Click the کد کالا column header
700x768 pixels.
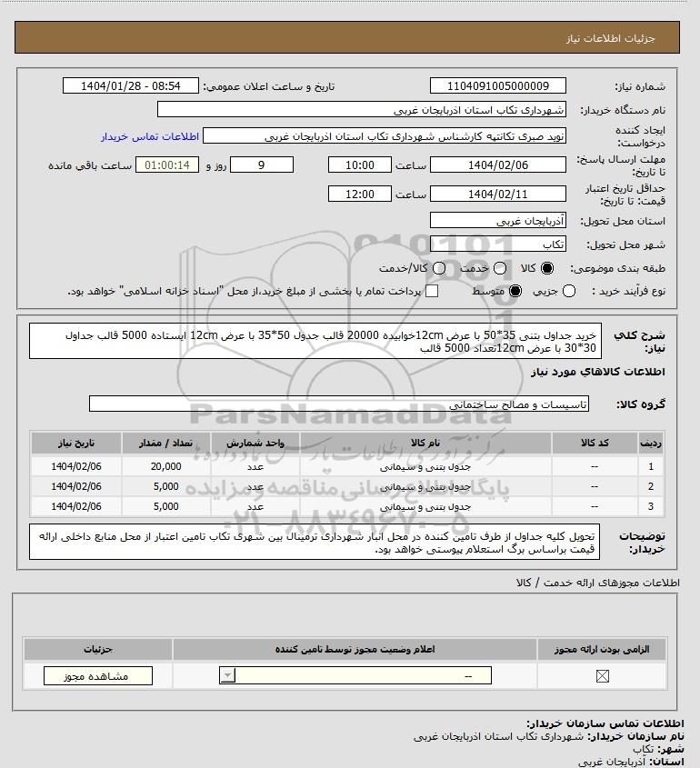point(595,443)
